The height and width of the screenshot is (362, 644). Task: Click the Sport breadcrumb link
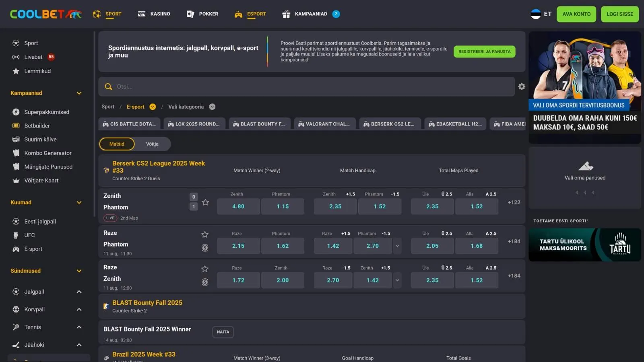(x=108, y=107)
